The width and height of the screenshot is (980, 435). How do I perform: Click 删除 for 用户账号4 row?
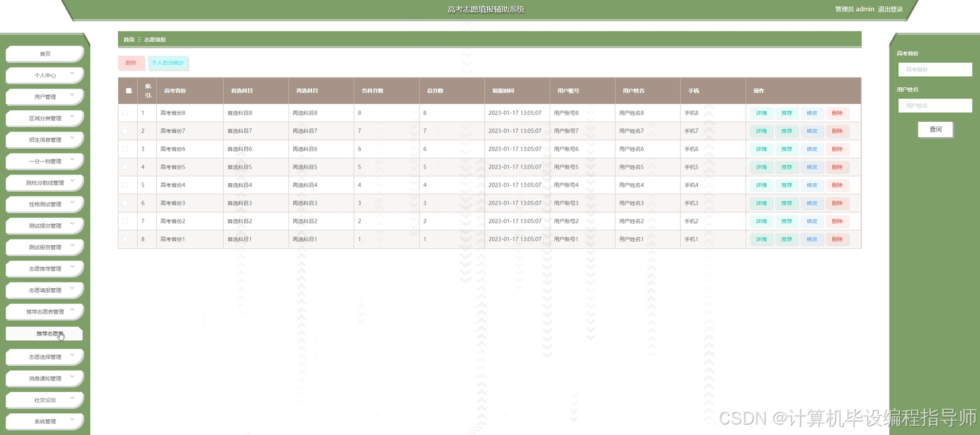pyautogui.click(x=837, y=185)
